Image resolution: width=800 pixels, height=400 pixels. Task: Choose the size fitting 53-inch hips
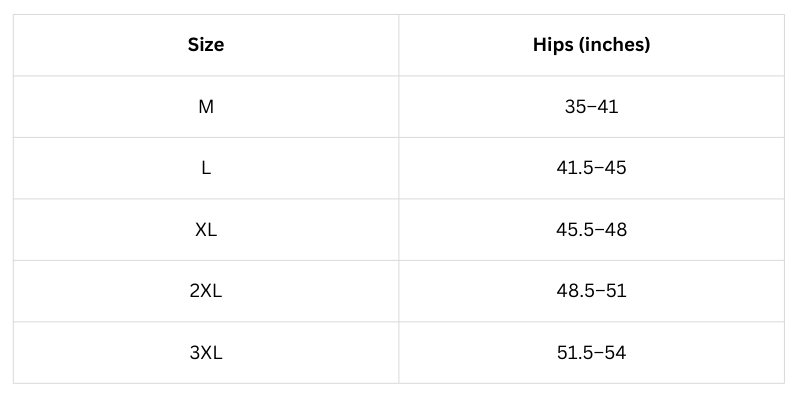(x=206, y=352)
